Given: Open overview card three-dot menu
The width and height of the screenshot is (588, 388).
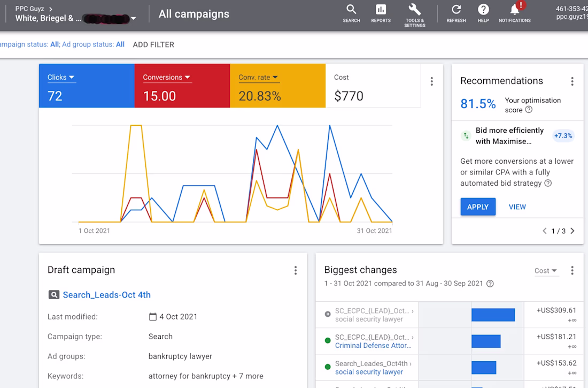Looking at the screenshot, I should [x=431, y=81].
